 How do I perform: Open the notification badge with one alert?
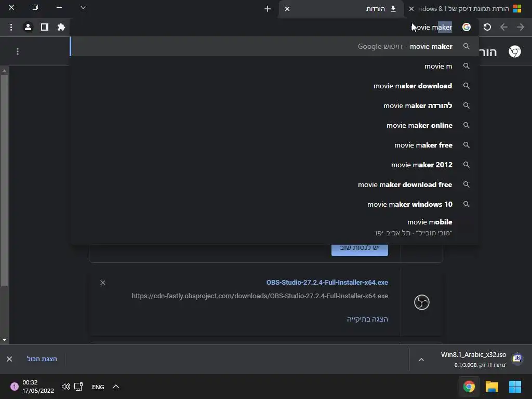click(x=14, y=387)
